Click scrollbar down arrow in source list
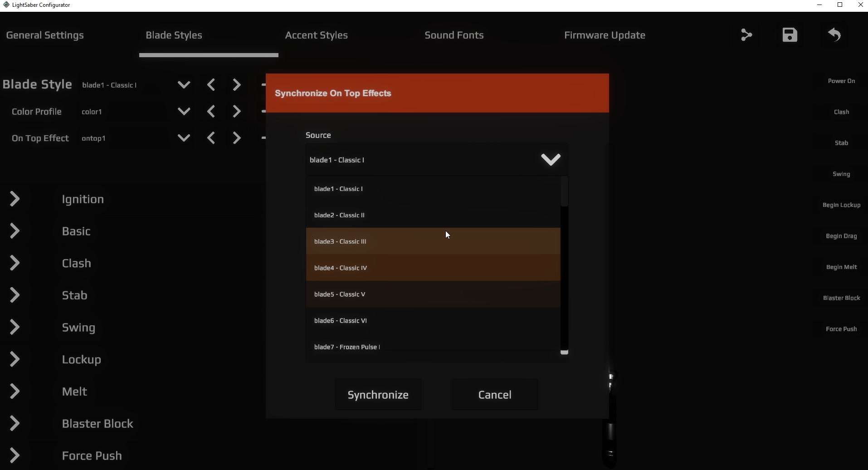The image size is (868, 470). (564, 352)
